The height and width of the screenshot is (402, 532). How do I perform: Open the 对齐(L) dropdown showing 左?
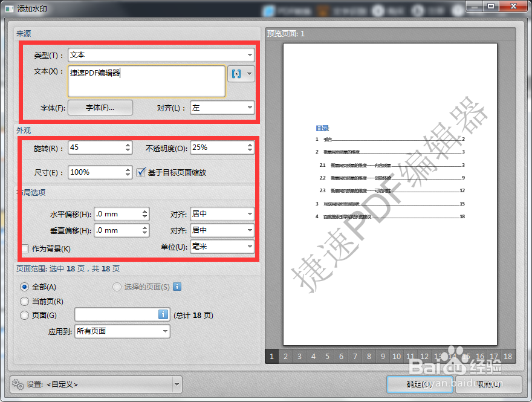coord(222,108)
